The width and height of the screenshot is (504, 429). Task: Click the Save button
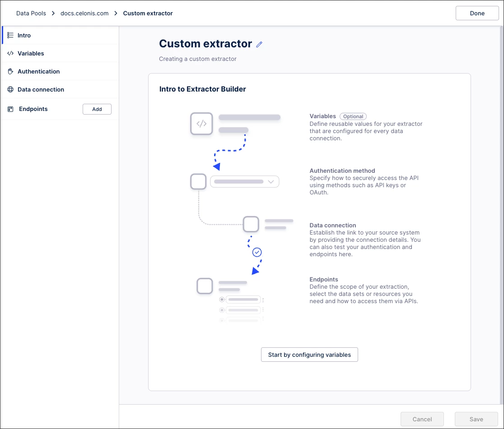click(x=476, y=419)
